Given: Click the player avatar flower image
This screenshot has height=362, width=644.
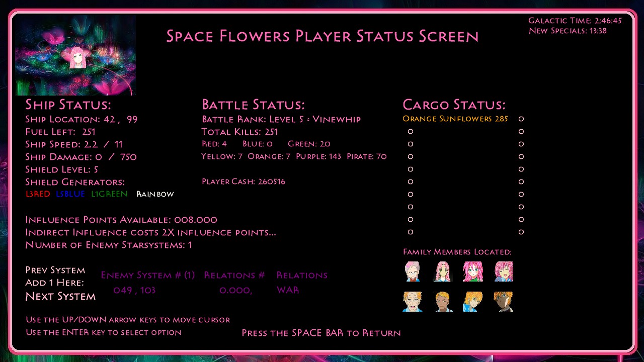Looking at the screenshot, I should coord(75,55).
